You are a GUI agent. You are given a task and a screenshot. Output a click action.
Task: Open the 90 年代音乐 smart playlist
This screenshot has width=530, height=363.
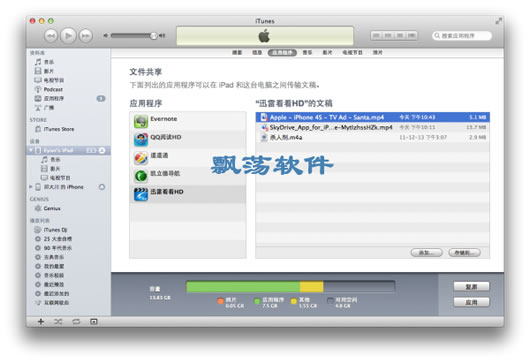tap(53, 248)
